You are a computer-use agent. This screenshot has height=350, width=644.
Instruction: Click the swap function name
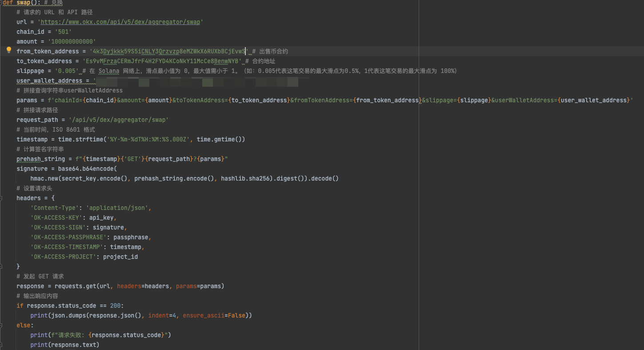[23, 3]
